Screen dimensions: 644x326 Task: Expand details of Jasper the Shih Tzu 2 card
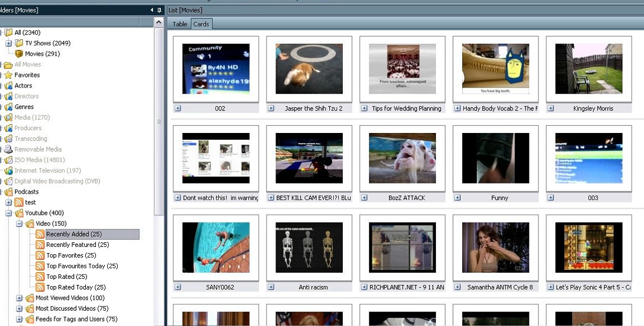[271, 108]
